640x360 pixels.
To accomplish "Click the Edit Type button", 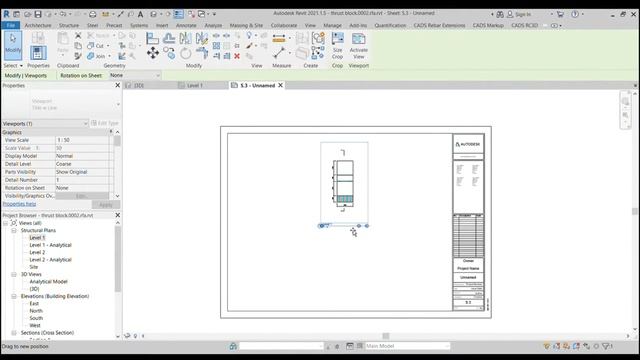I will click(x=105, y=123).
